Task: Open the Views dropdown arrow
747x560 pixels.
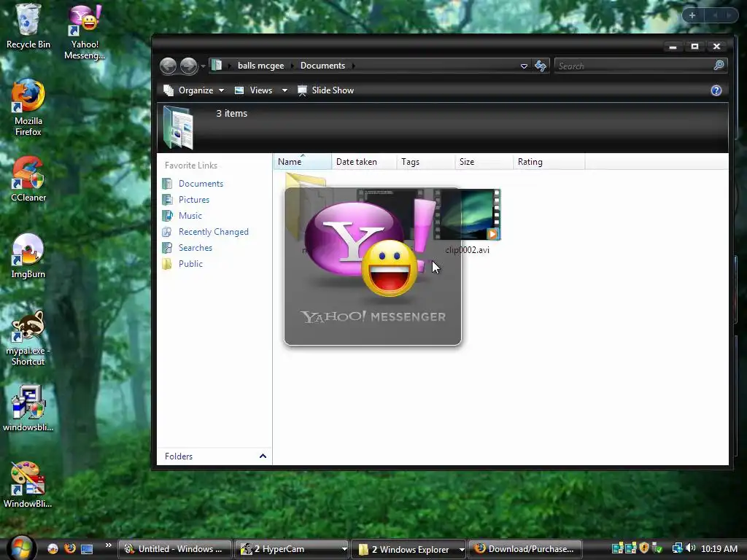Action: click(x=285, y=90)
